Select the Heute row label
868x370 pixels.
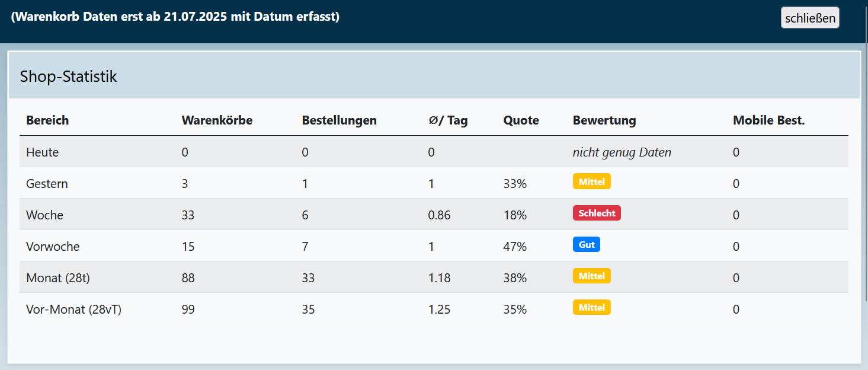(43, 152)
